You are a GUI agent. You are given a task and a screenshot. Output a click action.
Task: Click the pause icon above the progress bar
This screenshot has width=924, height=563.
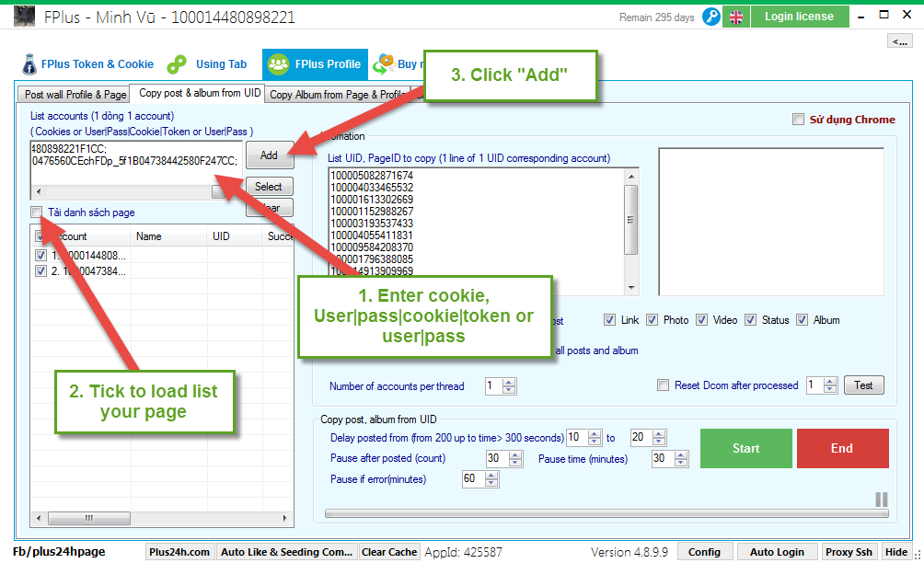(x=882, y=500)
